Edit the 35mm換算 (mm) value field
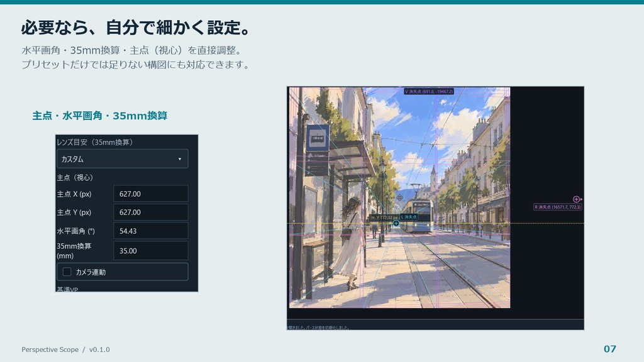This screenshot has height=362, width=644. point(151,250)
